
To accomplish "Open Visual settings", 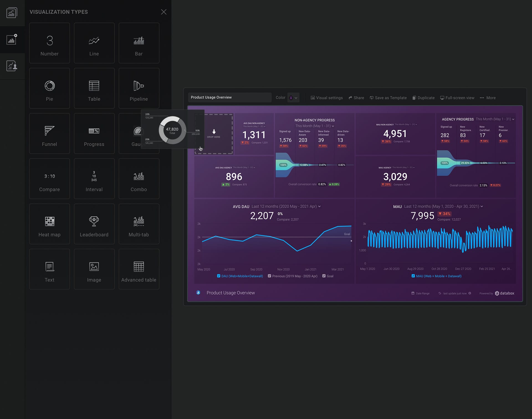I will [327, 98].
